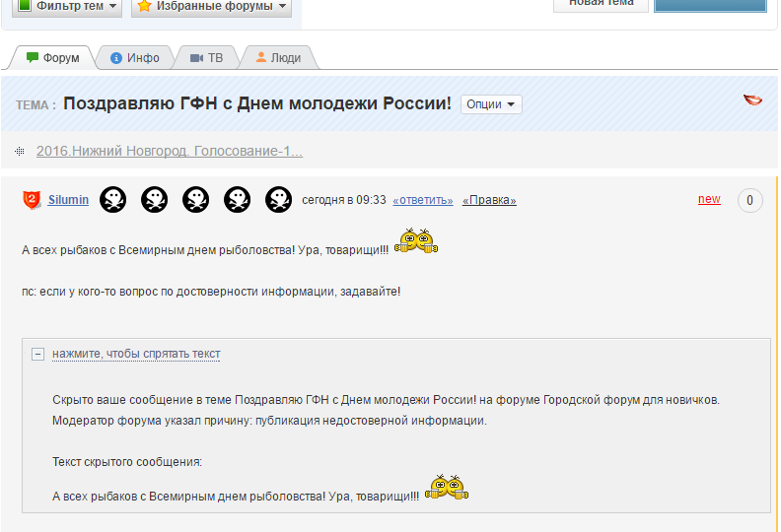Image resolution: width=781 pixels, height=532 pixels.
Task: Open the Фильтр тем dropdown
Action: tap(67, 7)
